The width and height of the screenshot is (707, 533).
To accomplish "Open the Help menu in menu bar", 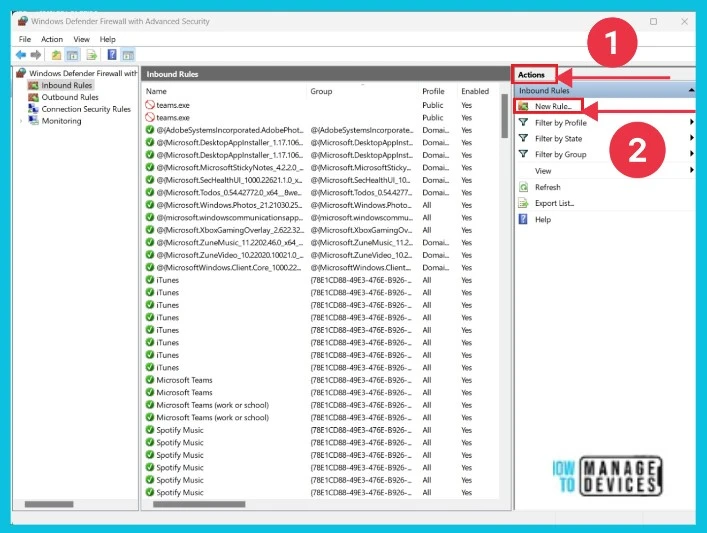I will (x=107, y=39).
